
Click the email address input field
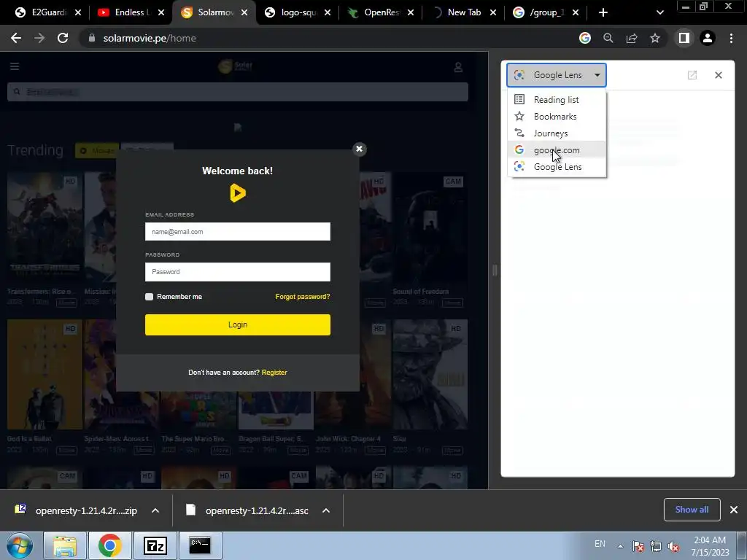point(237,231)
